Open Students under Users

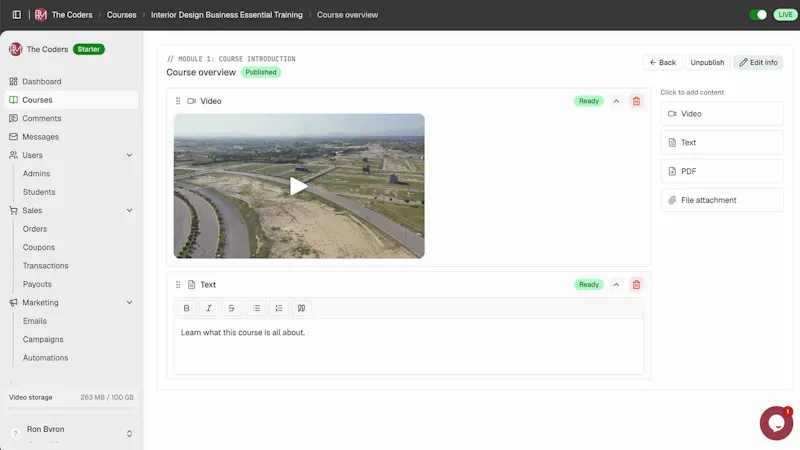pyautogui.click(x=39, y=192)
